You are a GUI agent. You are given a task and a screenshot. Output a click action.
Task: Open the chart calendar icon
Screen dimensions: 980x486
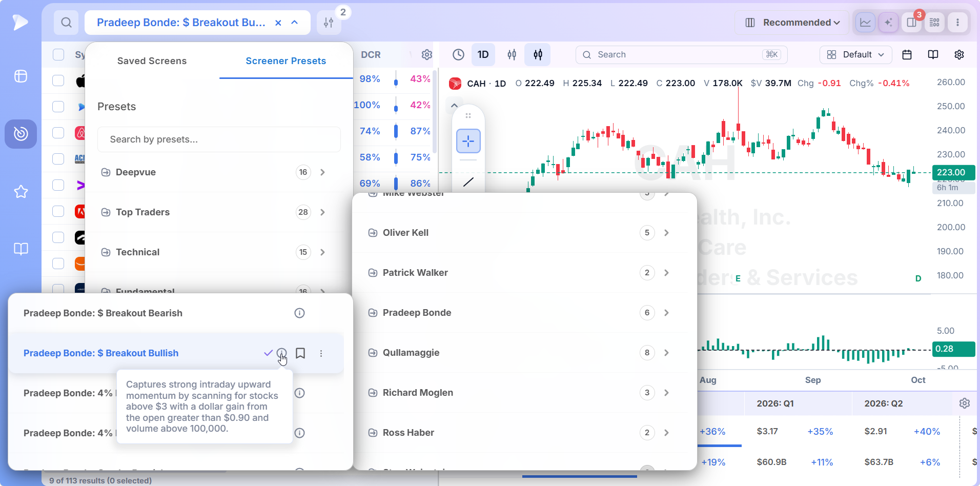click(x=907, y=55)
